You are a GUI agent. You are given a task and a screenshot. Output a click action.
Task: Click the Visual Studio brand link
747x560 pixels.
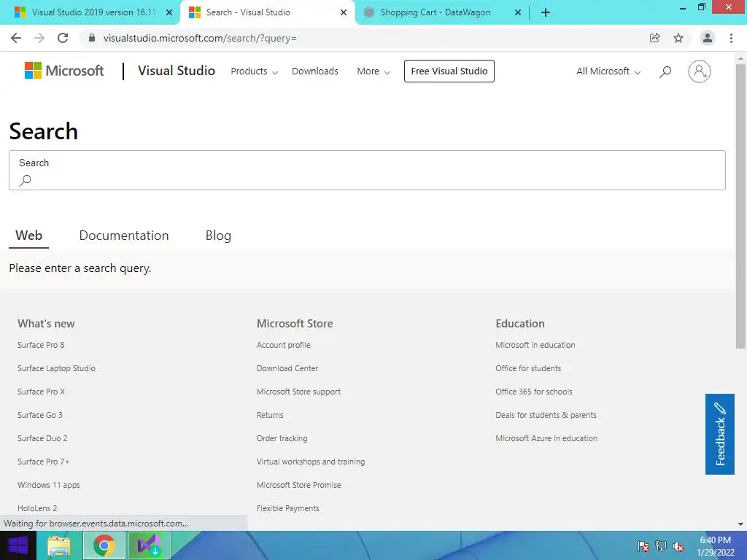tap(177, 71)
